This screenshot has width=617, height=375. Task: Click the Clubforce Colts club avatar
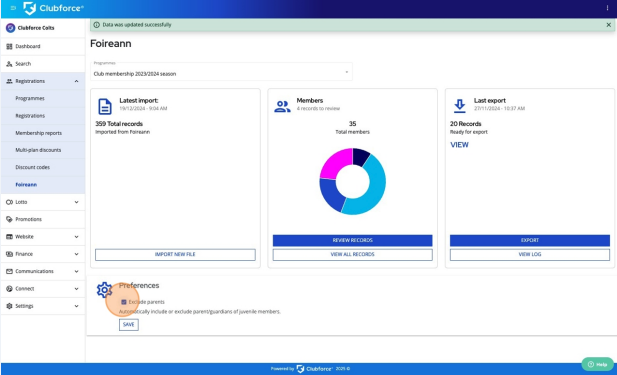click(x=11, y=28)
